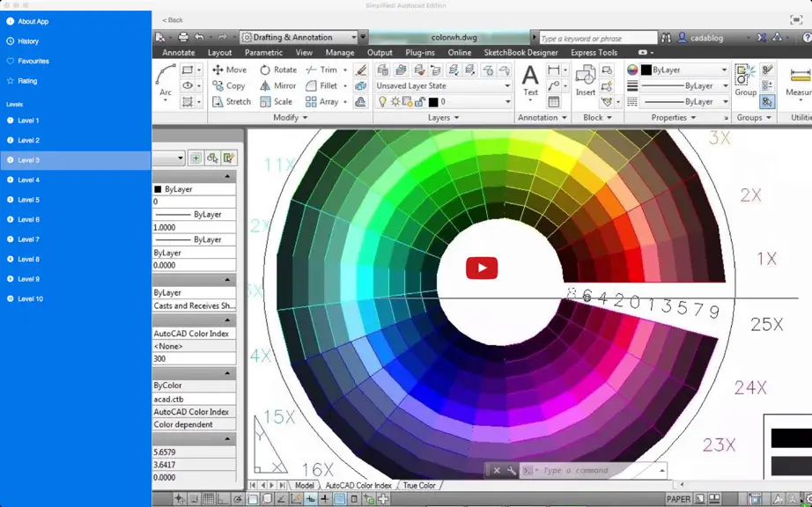Toggle fullscreen view icon
Viewport: 812px width, 507px height.
[796, 20]
